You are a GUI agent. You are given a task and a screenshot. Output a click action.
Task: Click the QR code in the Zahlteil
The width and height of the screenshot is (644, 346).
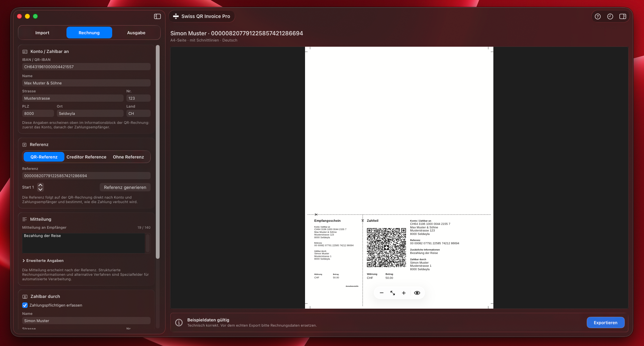point(386,247)
